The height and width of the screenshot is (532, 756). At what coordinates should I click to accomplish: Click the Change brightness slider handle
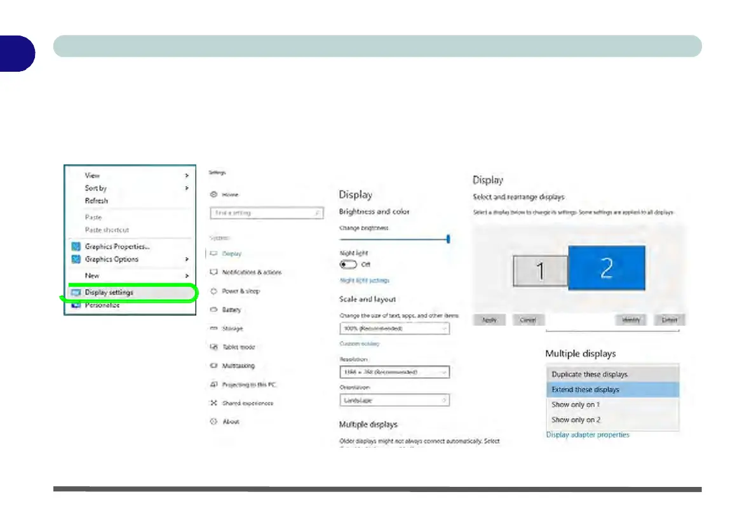tap(449, 239)
